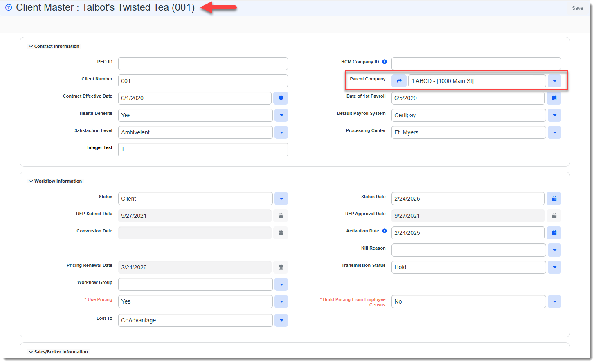596x364 pixels.
Task: Open Contract Effective Date calendar picker
Action: tap(281, 98)
